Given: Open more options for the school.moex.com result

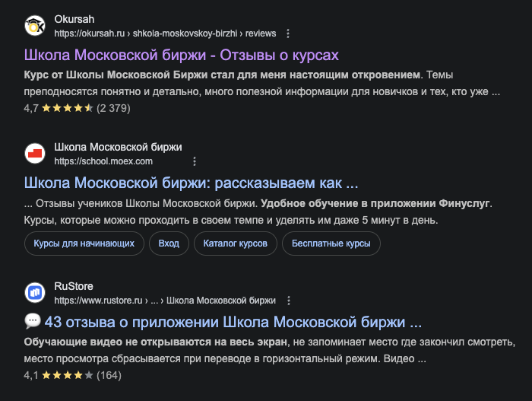Looking at the screenshot, I should pos(195,161).
